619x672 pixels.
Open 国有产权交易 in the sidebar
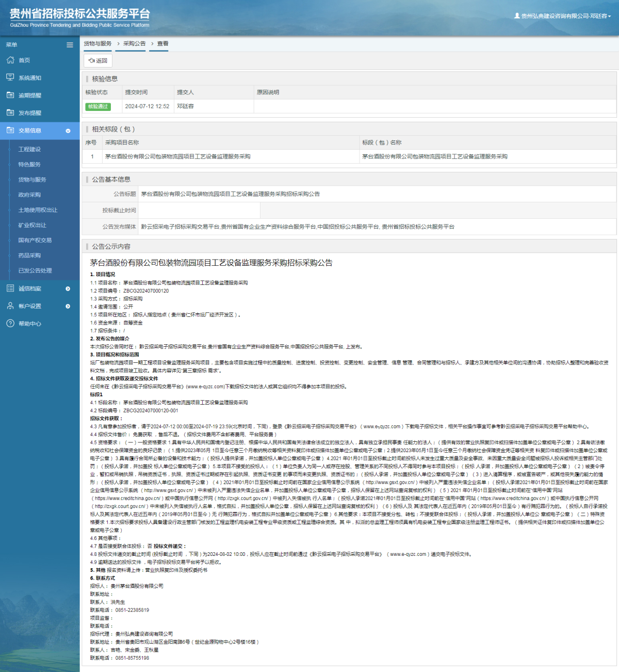(35, 240)
